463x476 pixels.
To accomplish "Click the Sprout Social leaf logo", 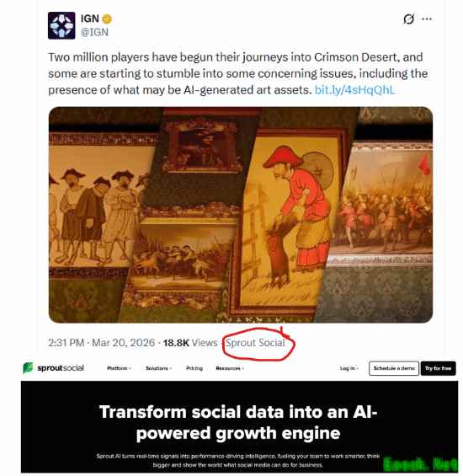I will pos(28,368).
